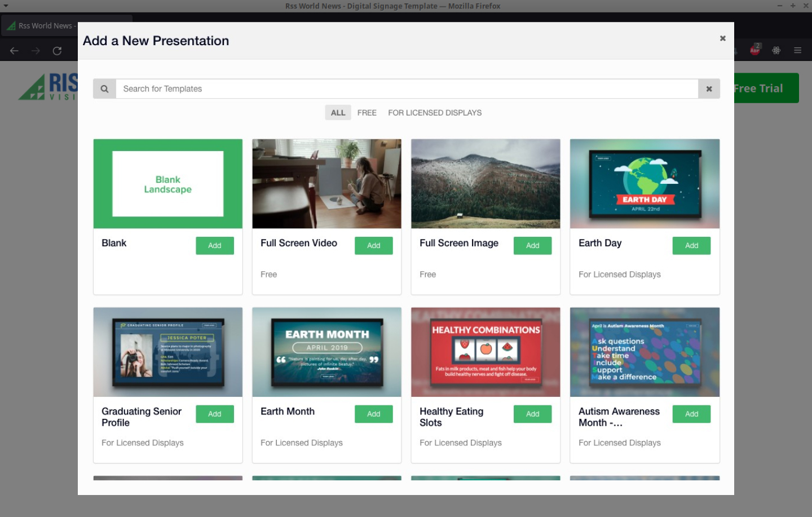Click the Add a New Presentation heading
This screenshot has width=812, height=517.
coord(156,41)
